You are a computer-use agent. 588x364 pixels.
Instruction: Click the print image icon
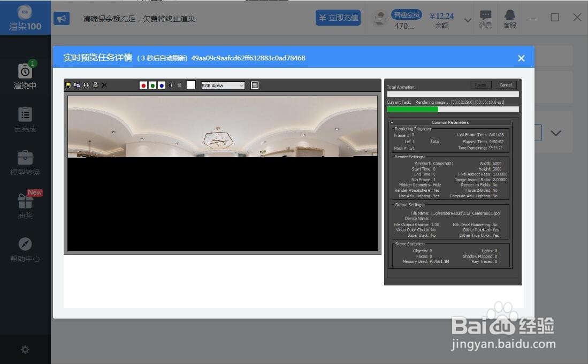click(x=95, y=85)
